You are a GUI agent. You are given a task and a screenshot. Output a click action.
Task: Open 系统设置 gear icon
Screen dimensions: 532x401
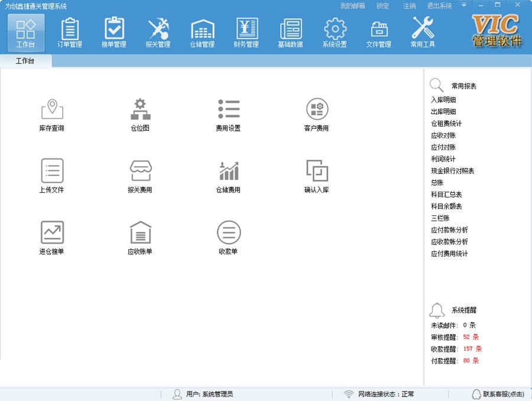(335, 33)
